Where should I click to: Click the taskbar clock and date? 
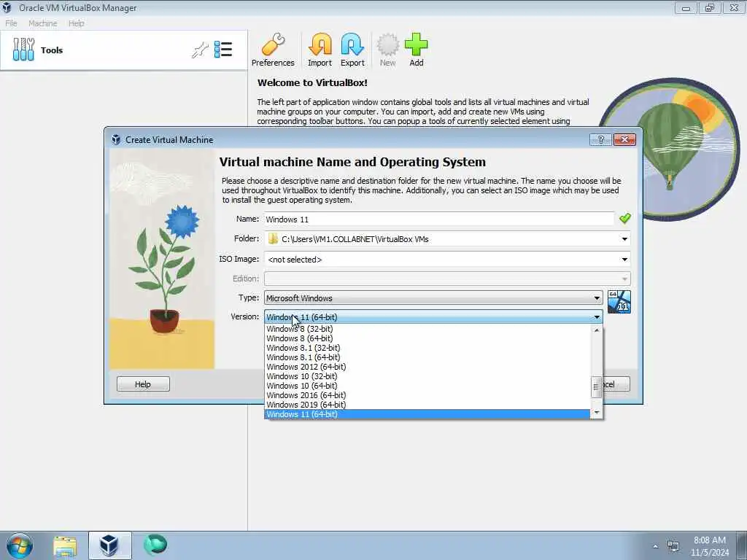point(710,546)
